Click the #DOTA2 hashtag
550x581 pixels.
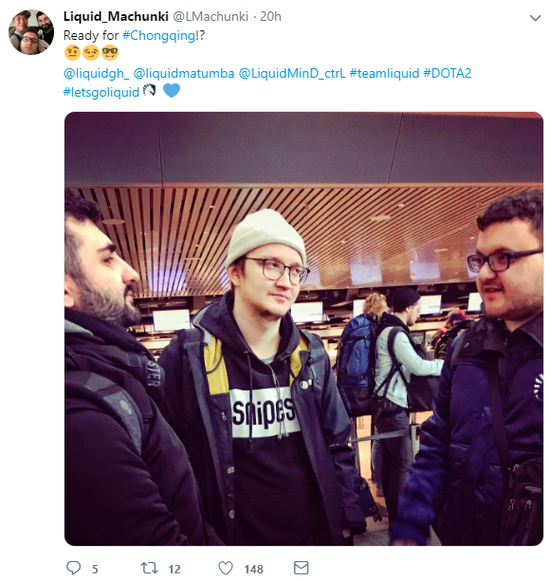click(447, 73)
